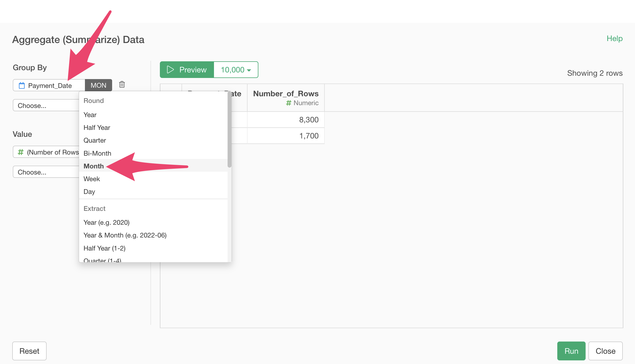Click the Preview play icon

170,70
